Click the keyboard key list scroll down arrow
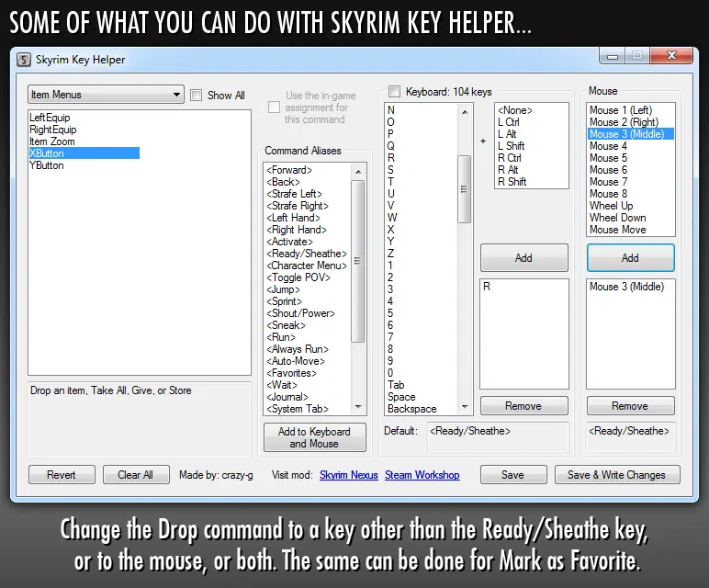This screenshot has width=709, height=588. coord(465,407)
